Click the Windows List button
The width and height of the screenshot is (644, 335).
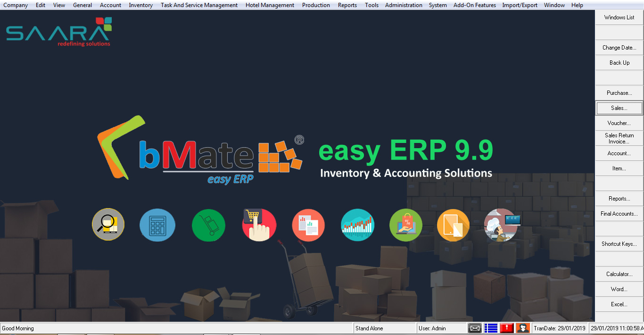click(x=619, y=17)
